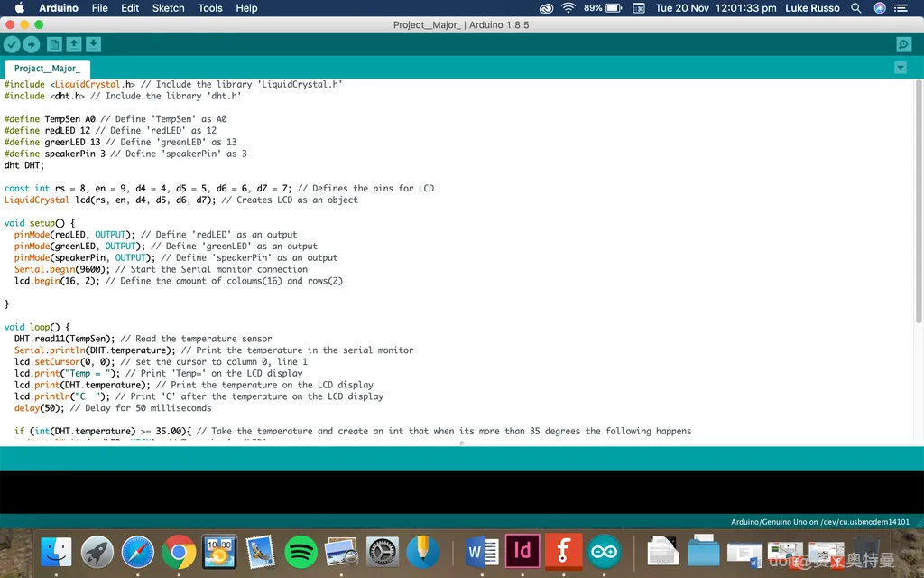The height and width of the screenshot is (578, 924).
Task: Open Mail stamp icon in Dock
Action: pos(260,552)
